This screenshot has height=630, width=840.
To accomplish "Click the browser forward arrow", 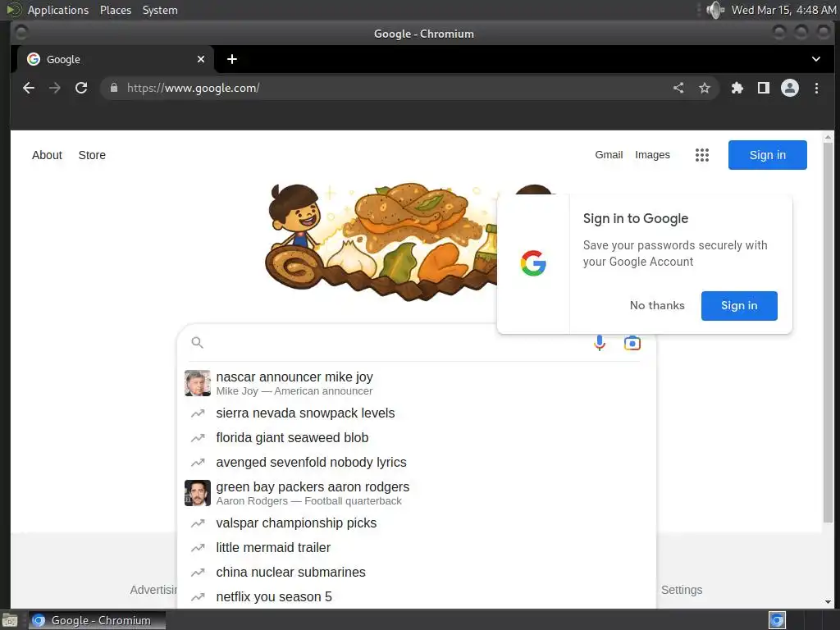I will [55, 88].
